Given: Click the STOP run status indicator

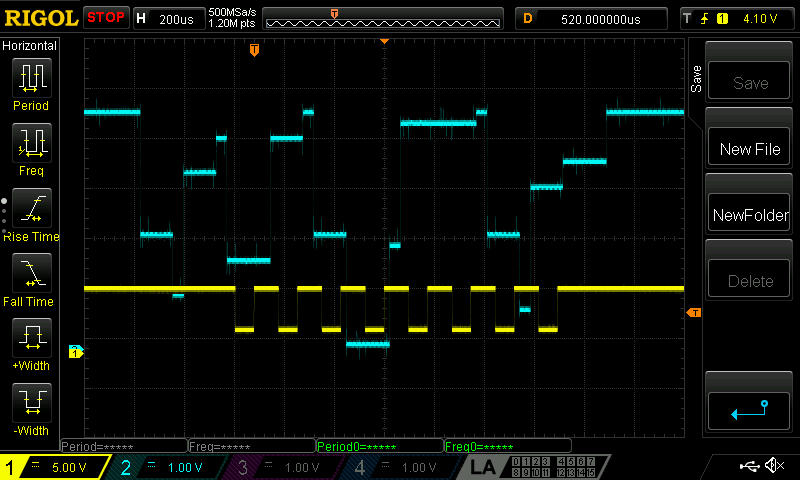Looking at the screenshot, I should [106, 18].
